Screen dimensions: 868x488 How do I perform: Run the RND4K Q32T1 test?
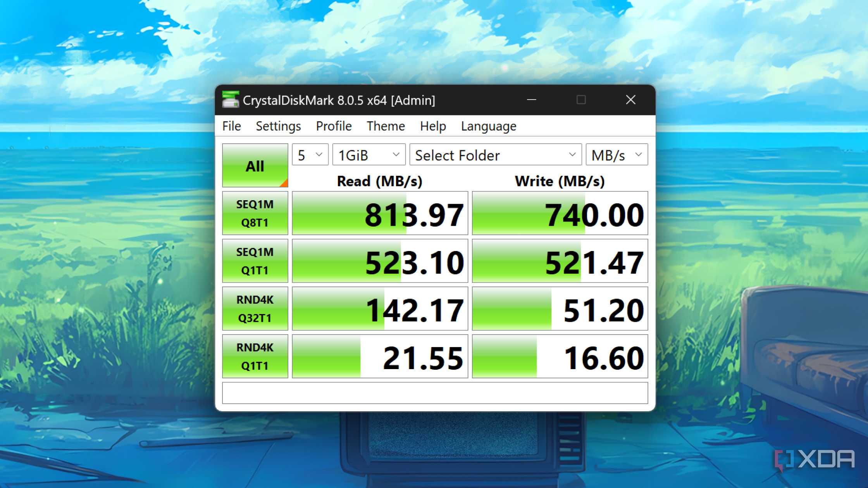tap(255, 309)
